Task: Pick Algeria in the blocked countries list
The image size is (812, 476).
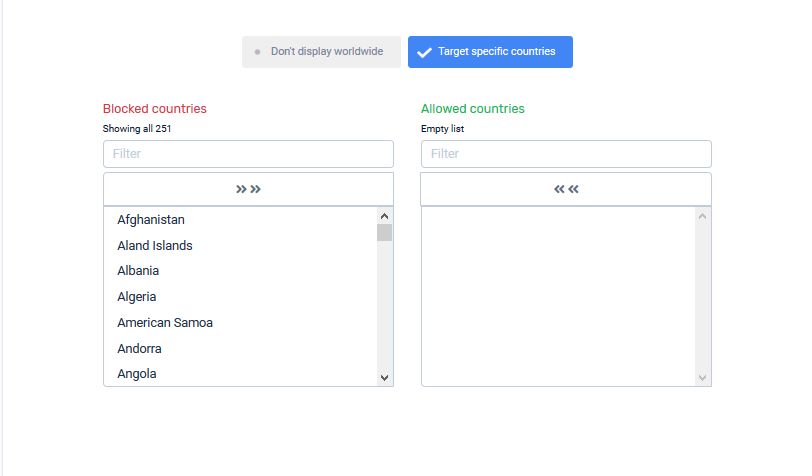Action: coord(137,297)
